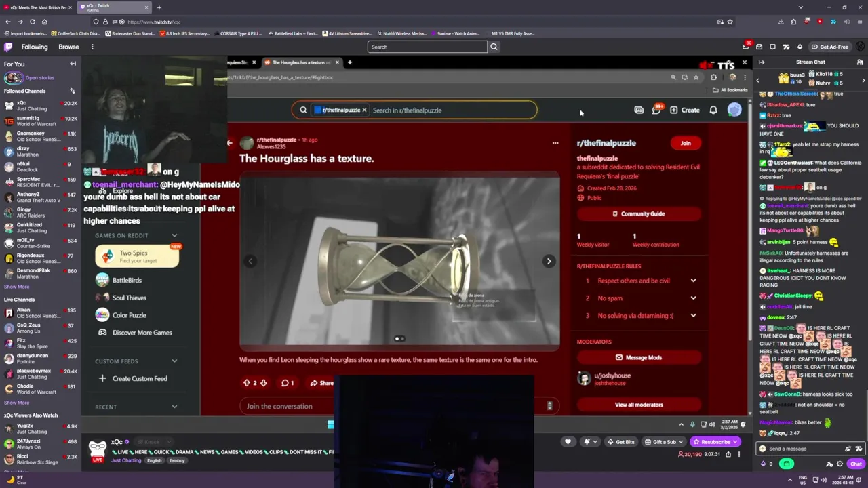The image size is (868, 488).
Task: Send message with the Chat button
Action: click(x=856, y=464)
